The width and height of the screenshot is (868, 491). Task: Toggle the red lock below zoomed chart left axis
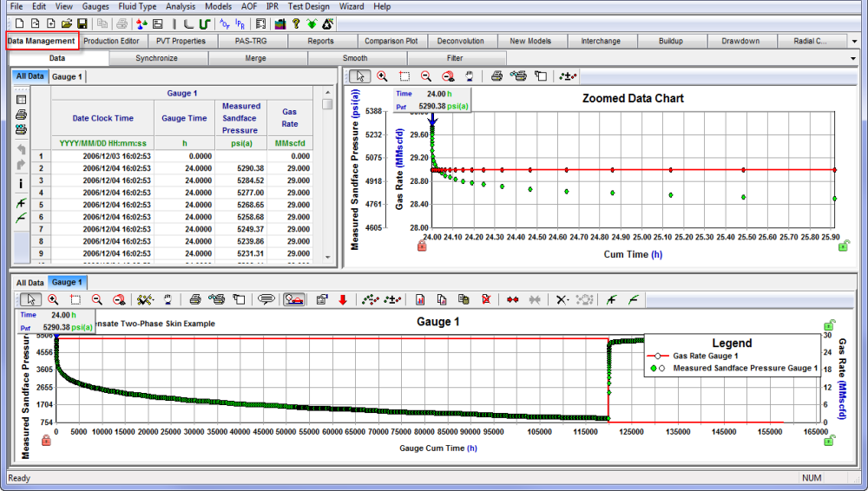pos(422,246)
